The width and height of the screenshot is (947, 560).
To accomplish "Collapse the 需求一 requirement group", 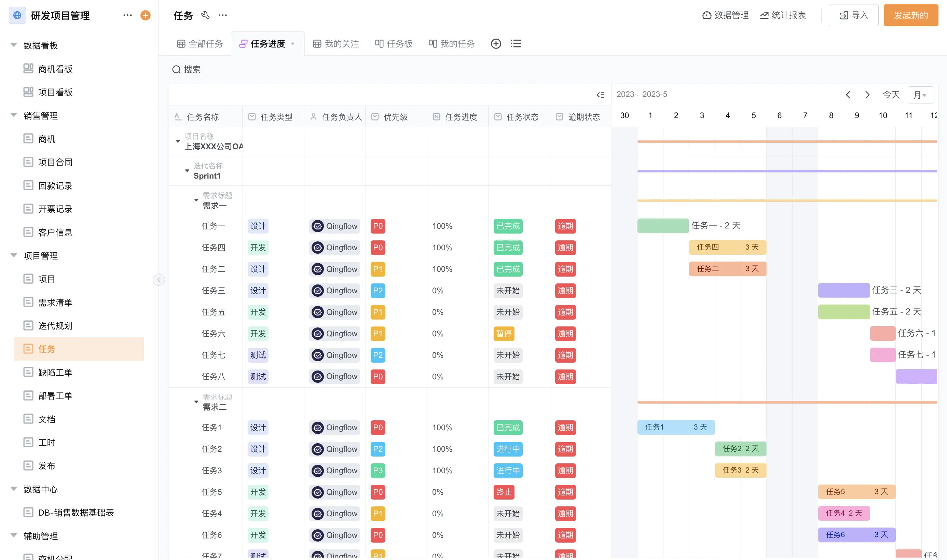I will pos(196,200).
